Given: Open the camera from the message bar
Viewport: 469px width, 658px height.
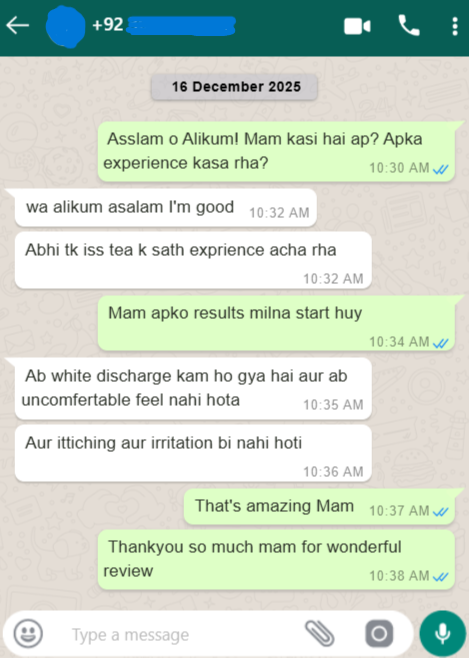Looking at the screenshot, I should 379,633.
